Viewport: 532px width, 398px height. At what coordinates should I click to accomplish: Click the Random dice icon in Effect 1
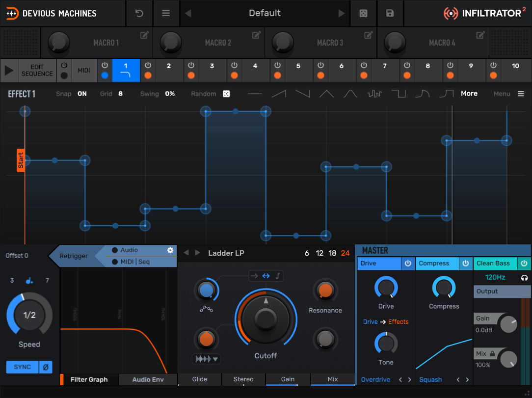coord(226,94)
